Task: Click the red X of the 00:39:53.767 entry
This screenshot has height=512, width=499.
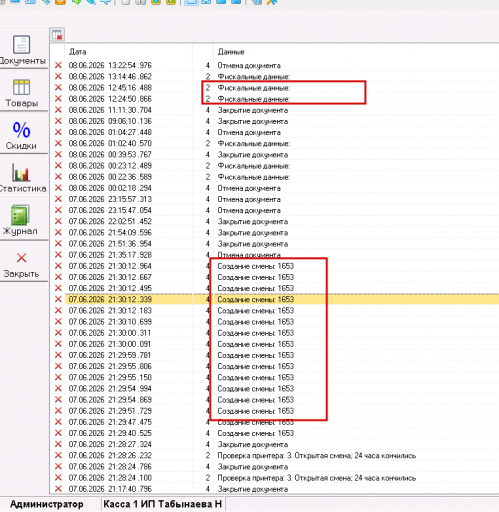Action: pyautogui.click(x=58, y=154)
